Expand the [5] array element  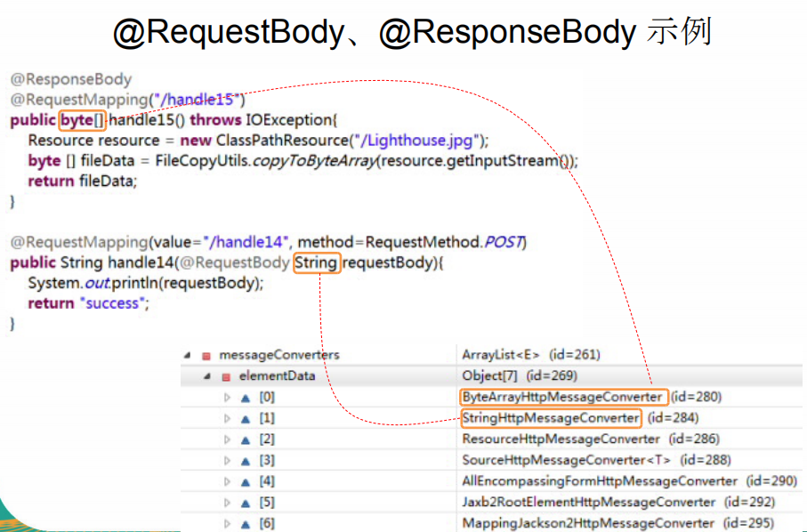tap(227, 503)
